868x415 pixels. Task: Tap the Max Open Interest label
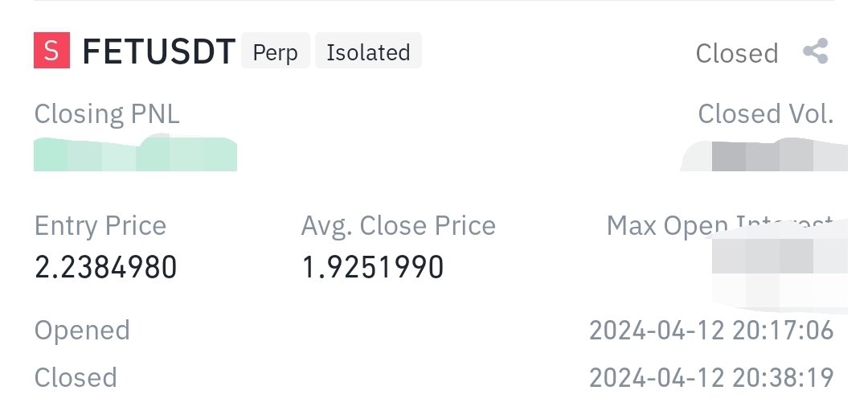point(719,225)
